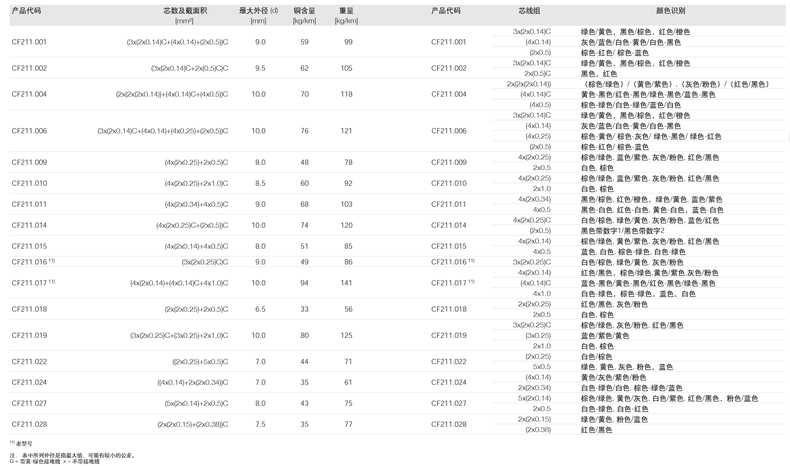
Task: Click the 5x0.5 core group entry
Action: click(541, 366)
